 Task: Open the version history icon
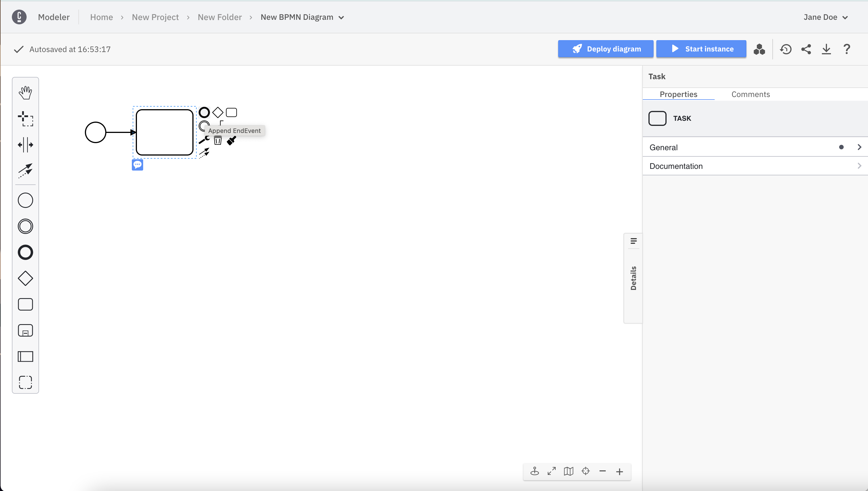pos(786,49)
